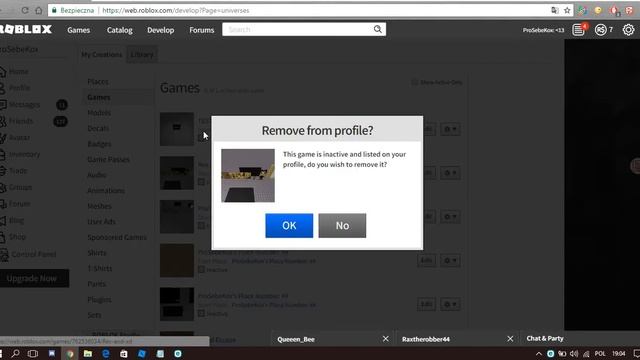Select Game Passes in the creations list
The image size is (640, 360).
pos(109,159)
